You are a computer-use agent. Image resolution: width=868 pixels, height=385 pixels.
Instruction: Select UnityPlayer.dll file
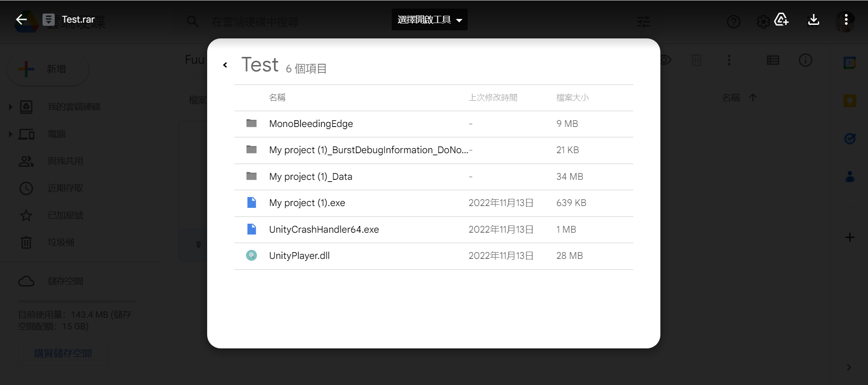click(434, 256)
